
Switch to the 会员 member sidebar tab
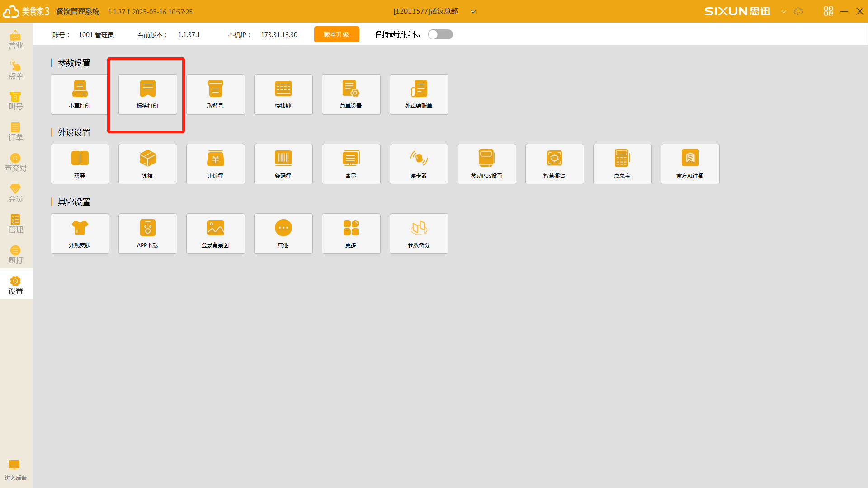tap(16, 193)
